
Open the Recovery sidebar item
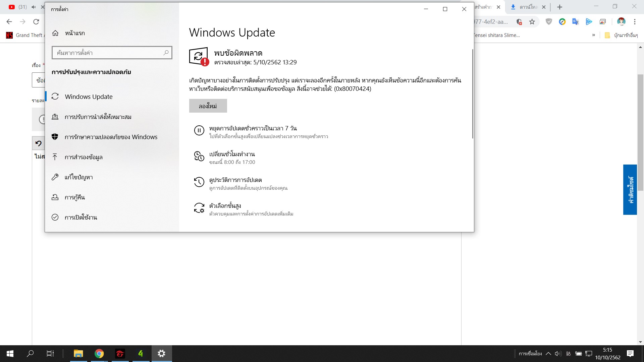[74, 197]
